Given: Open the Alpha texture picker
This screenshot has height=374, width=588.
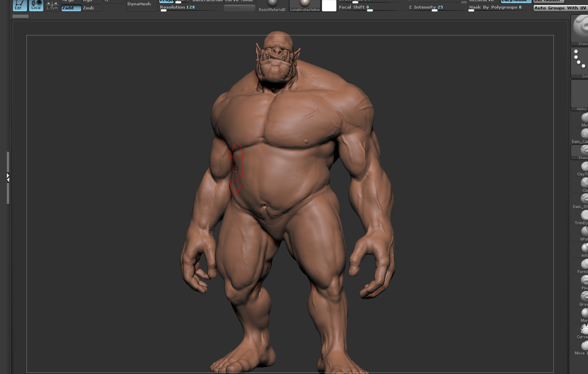Looking at the screenshot, I should 579,95.
